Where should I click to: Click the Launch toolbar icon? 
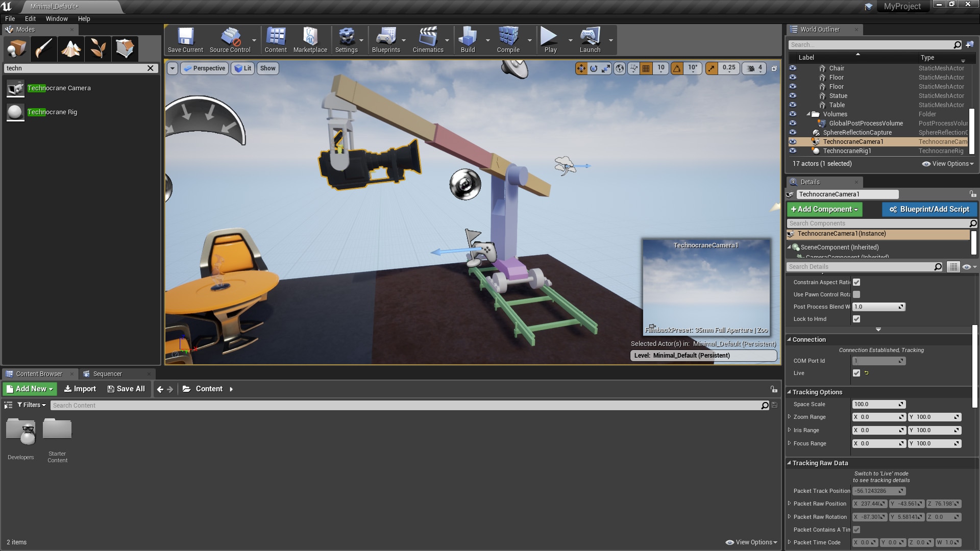coord(590,40)
